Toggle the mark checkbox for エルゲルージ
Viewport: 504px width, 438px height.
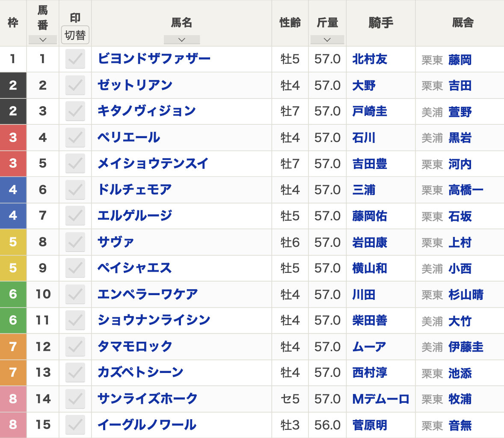click(x=75, y=216)
